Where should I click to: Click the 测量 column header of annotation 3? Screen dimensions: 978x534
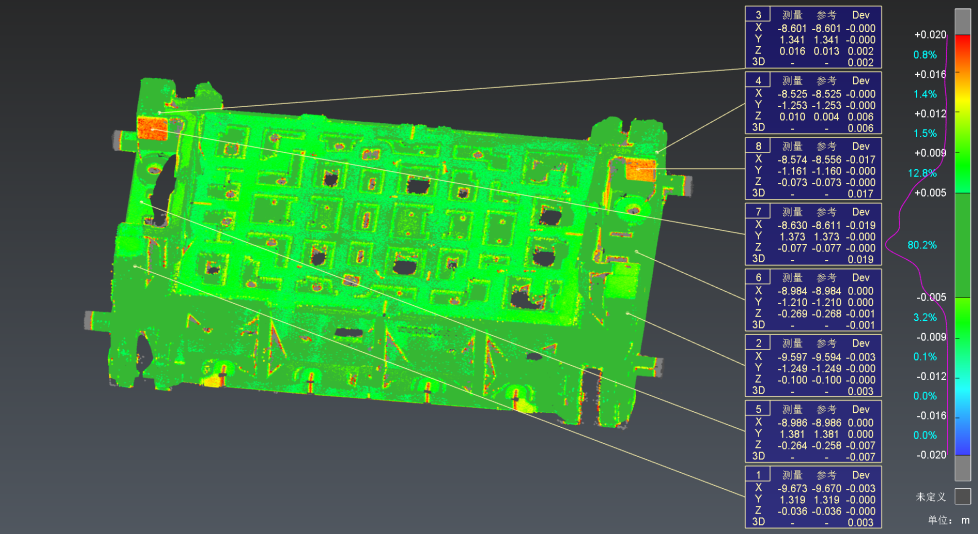click(x=792, y=15)
